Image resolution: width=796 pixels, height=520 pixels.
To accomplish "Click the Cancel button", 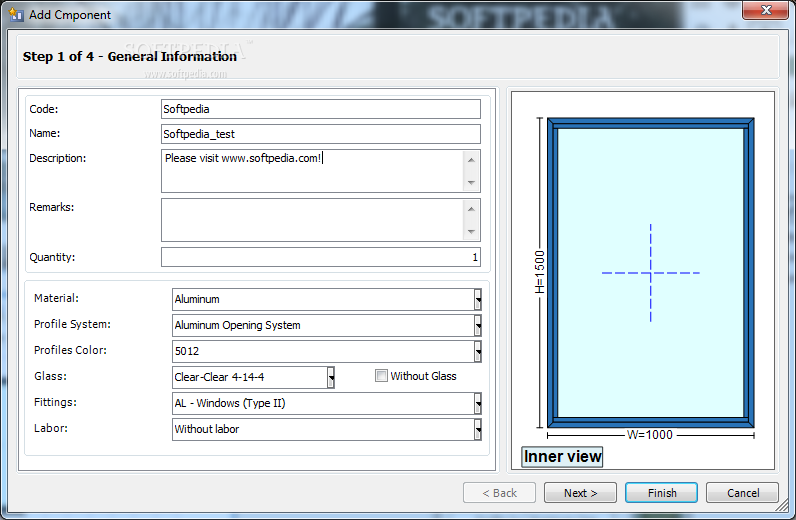I will pyautogui.click(x=742, y=493).
